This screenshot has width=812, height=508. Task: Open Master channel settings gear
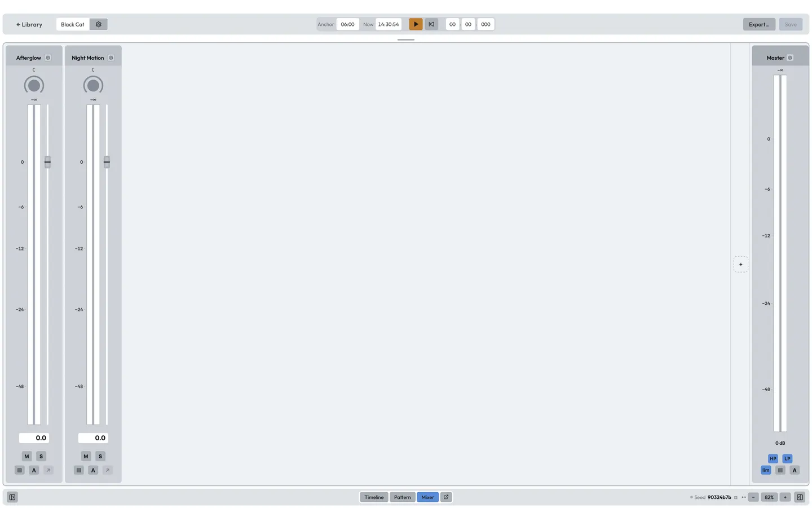(790, 58)
